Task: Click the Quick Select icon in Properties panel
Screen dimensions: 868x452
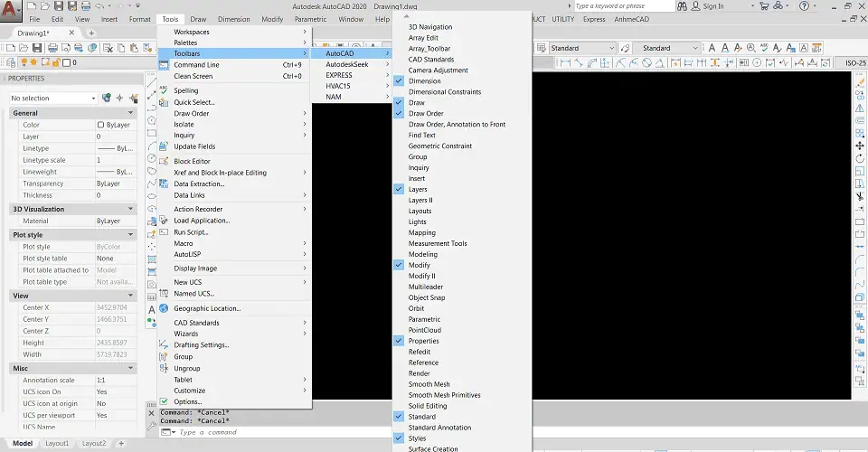Action: pos(134,98)
